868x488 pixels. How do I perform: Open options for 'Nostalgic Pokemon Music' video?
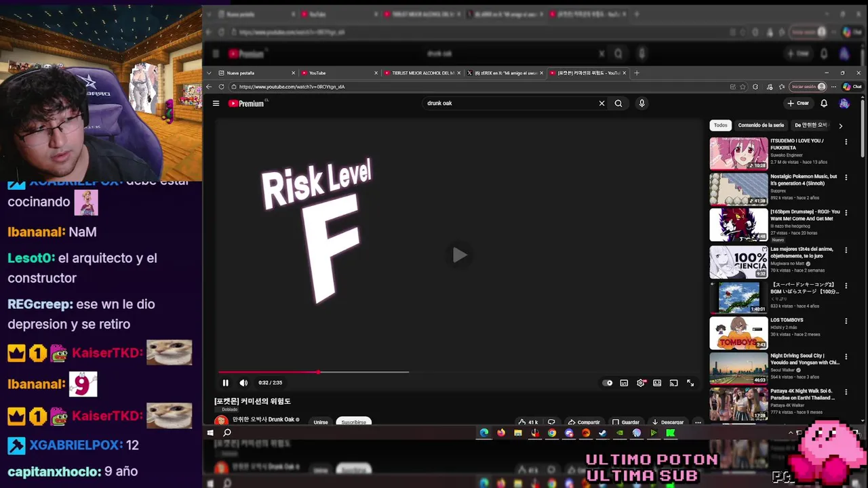point(846,178)
